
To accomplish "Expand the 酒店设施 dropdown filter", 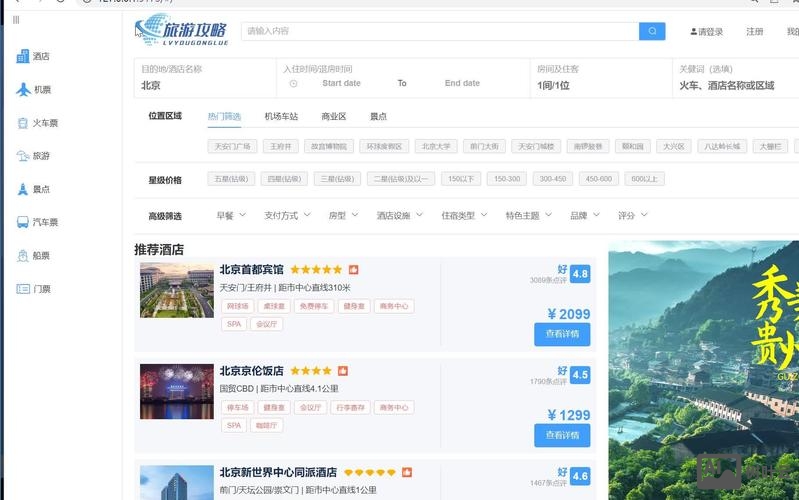I will (399, 215).
